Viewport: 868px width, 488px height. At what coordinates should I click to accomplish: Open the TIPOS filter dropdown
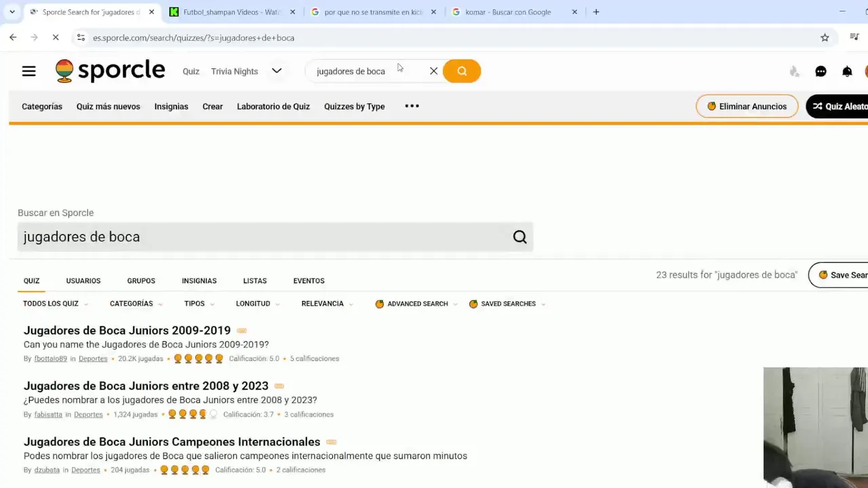pyautogui.click(x=199, y=304)
